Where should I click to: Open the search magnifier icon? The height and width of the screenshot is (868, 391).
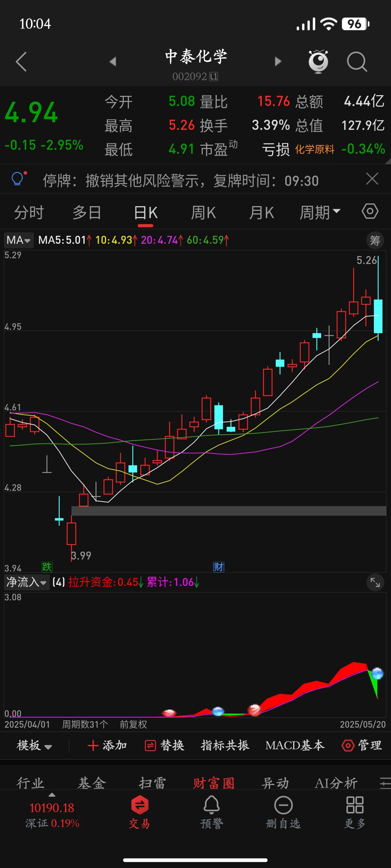click(x=357, y=61)
